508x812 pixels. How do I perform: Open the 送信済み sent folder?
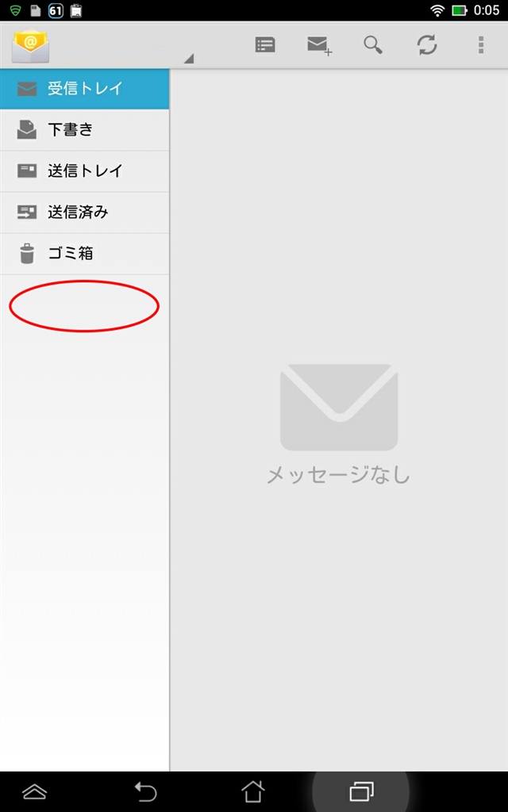84,213
